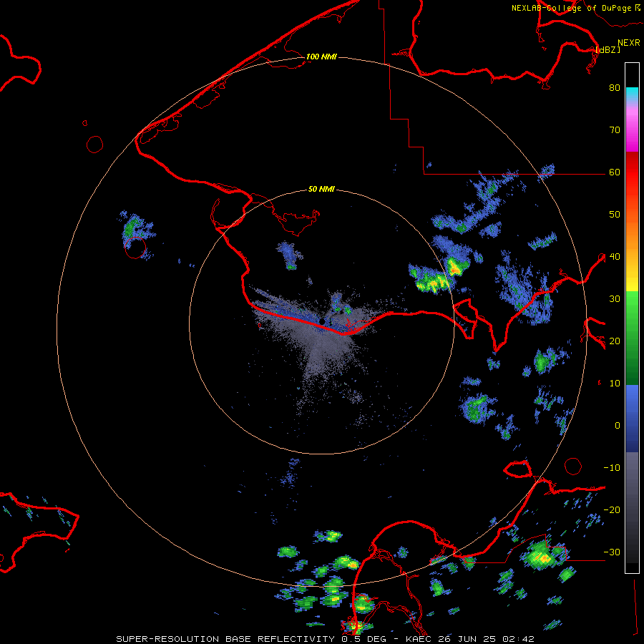Screen dimensions: 644x644
Task: Click the 100 NMI range ring label
Action: [321, 57]
